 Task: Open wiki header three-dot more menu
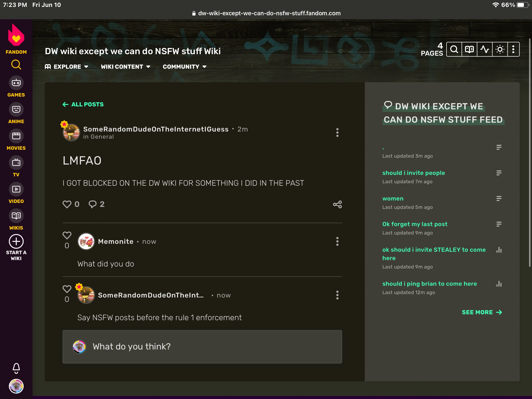pos(513,50)
